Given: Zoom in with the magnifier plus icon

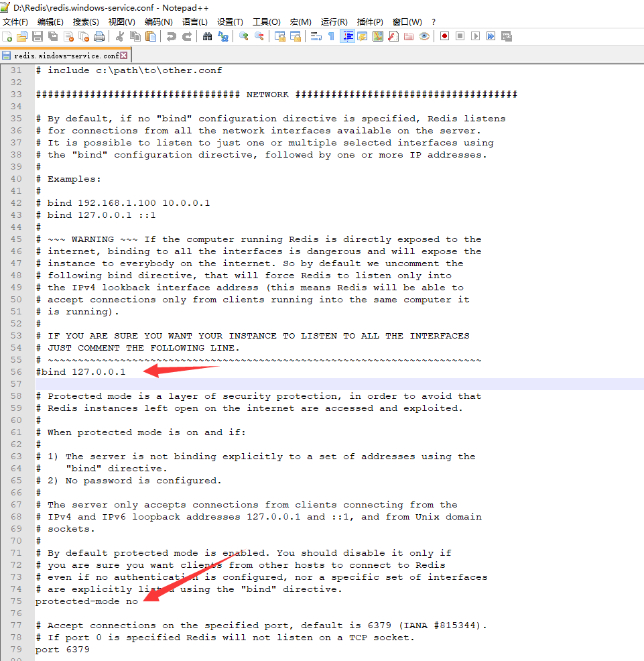Looking at the screenshot, I should pos(244,37).
